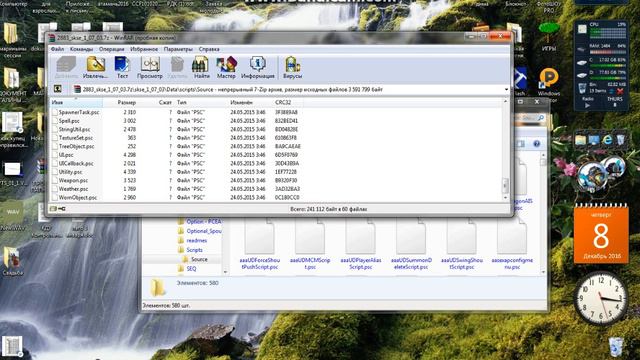The width and height of the screenshot is (640, 360).
Task: Select UICallback.psc in the file list
Action: [x=76, y=163]
